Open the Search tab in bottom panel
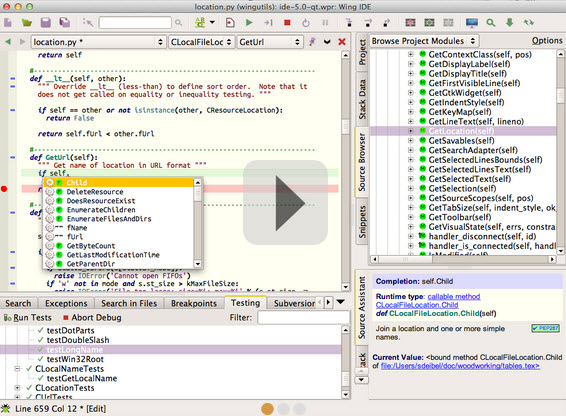This screenshot has height=416, width=566. [x=18, y=303]
